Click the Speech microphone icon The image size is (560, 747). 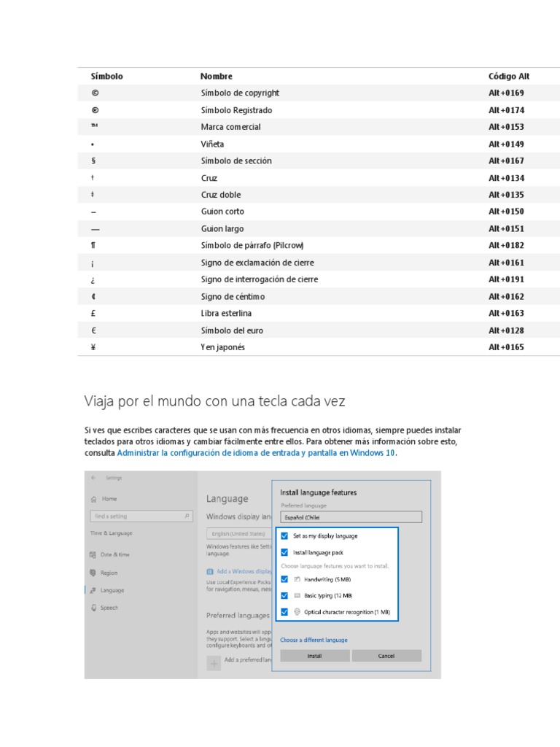[93, 608]
